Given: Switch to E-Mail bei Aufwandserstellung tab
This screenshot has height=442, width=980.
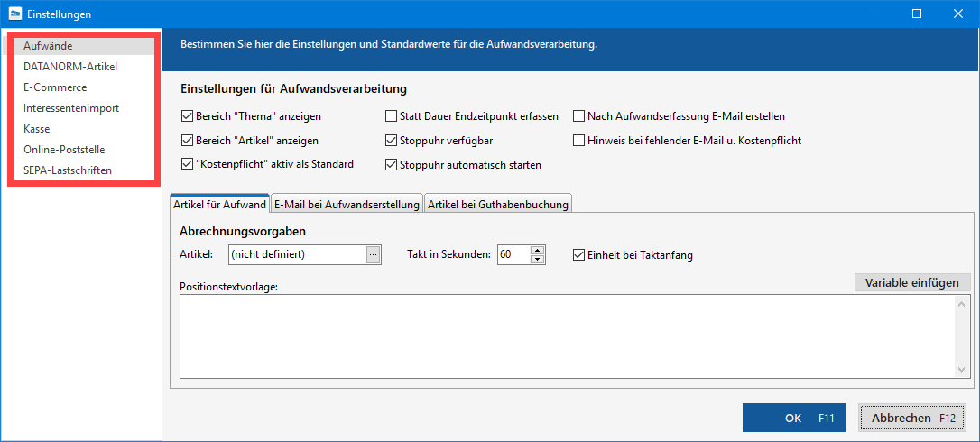Looking at the screenshot, I should point(347,205).
